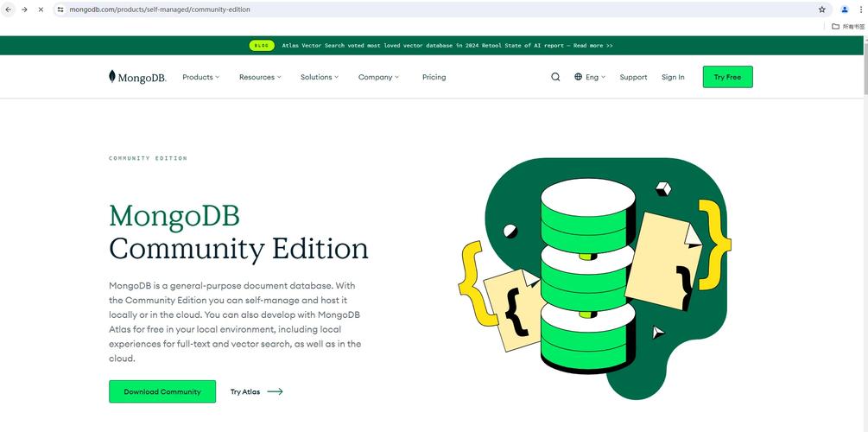Viewport: 868px width, 432px height.
Task: Click the MongoDB leaf logo
Action: 137,77
